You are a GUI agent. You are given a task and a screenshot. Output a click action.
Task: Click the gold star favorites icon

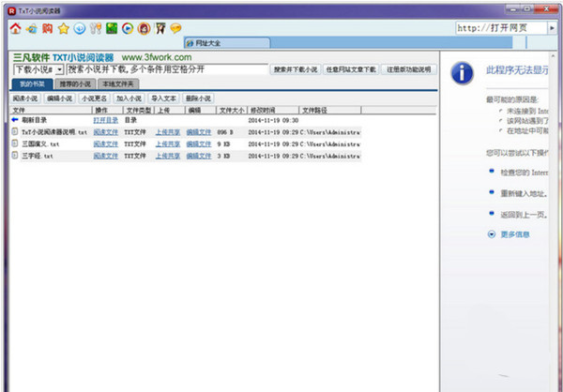(64, 28)
